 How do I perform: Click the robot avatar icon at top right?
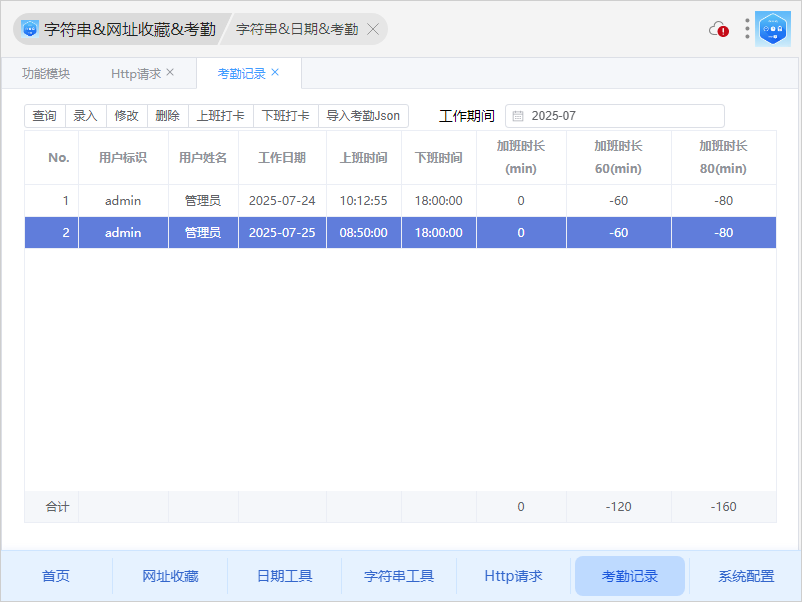[773, 29]
